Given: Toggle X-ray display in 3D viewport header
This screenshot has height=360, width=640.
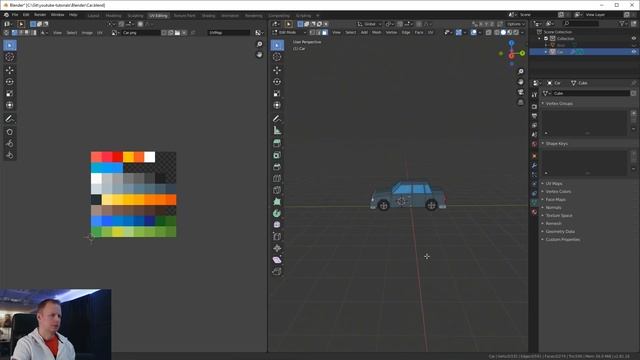Looking at the screenshot, I should pyautogui.click(x=489, y=32).
